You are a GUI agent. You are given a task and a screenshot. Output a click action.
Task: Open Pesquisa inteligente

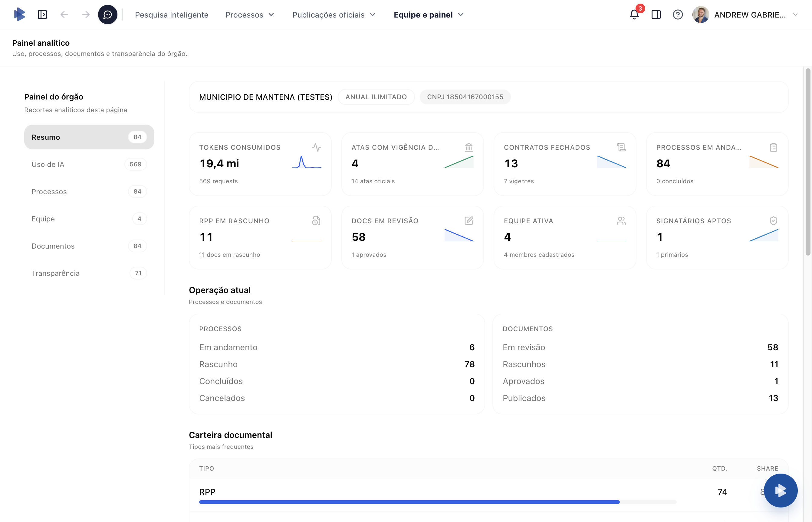tap(172, 15)
